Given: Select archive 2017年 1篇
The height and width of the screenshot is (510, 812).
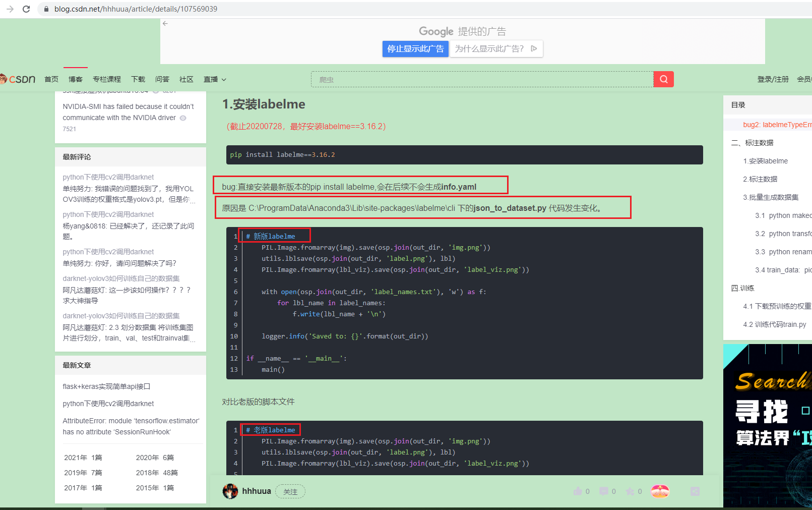Looking at the screenshot, I should pos(83,488).
